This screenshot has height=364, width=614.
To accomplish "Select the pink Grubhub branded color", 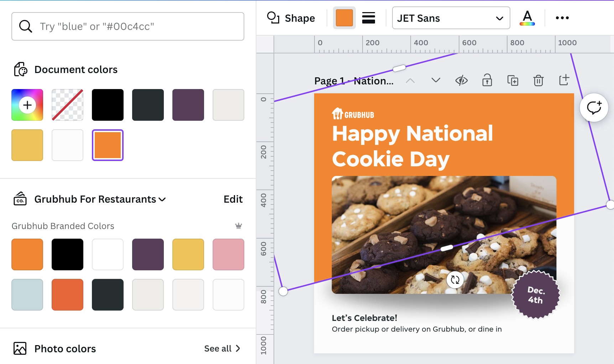I will (x=228, y=254).
